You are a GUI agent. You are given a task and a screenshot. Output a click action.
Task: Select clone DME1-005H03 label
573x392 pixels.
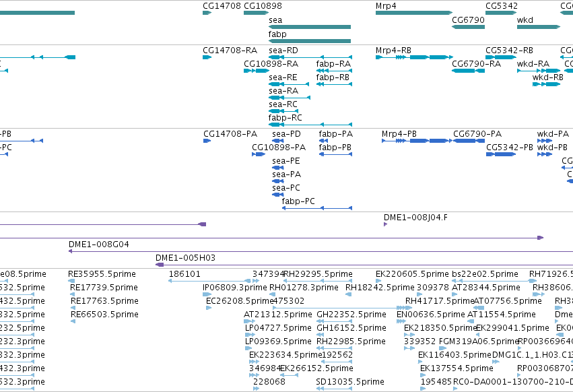[x=185, y=258]
